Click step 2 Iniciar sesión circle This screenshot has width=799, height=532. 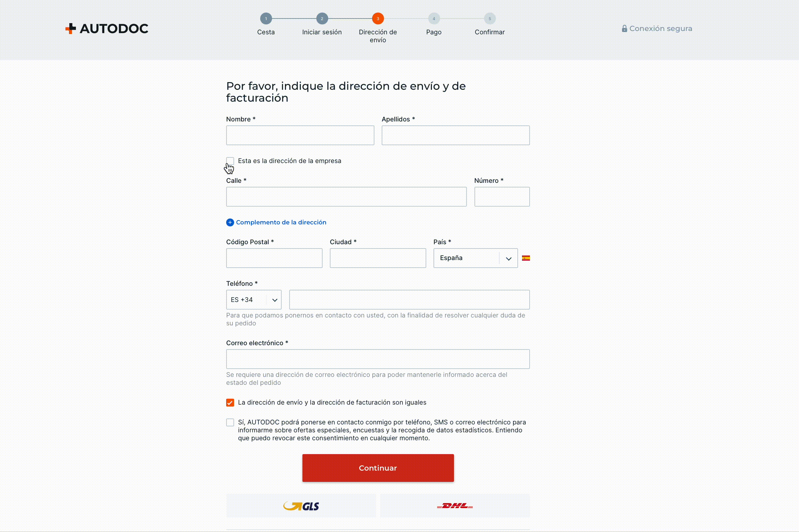point(322,19)
